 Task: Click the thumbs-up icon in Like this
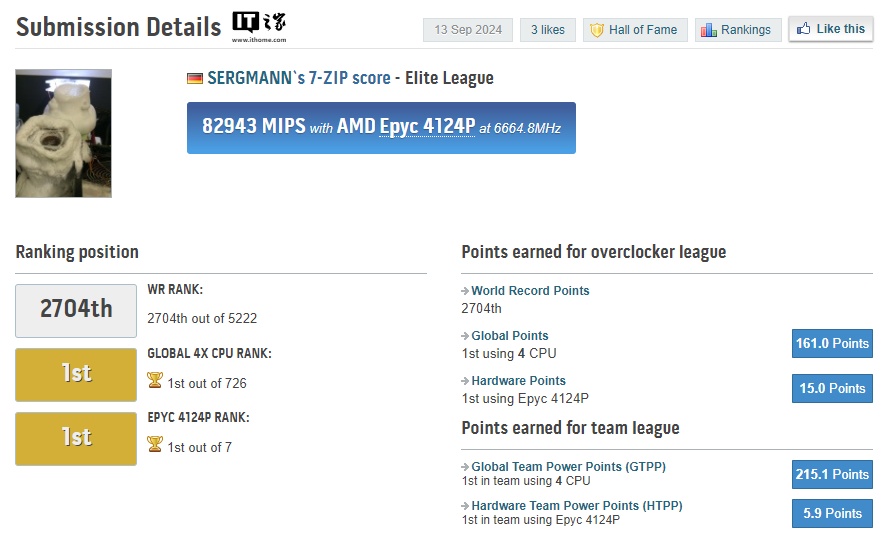pyautogui.click(x=803, y=28)
